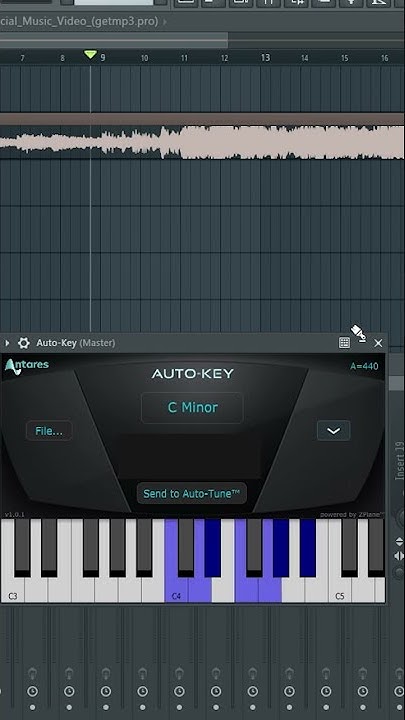Click the D3 white piano key
405x720 pixels.
tap(36, 590)
